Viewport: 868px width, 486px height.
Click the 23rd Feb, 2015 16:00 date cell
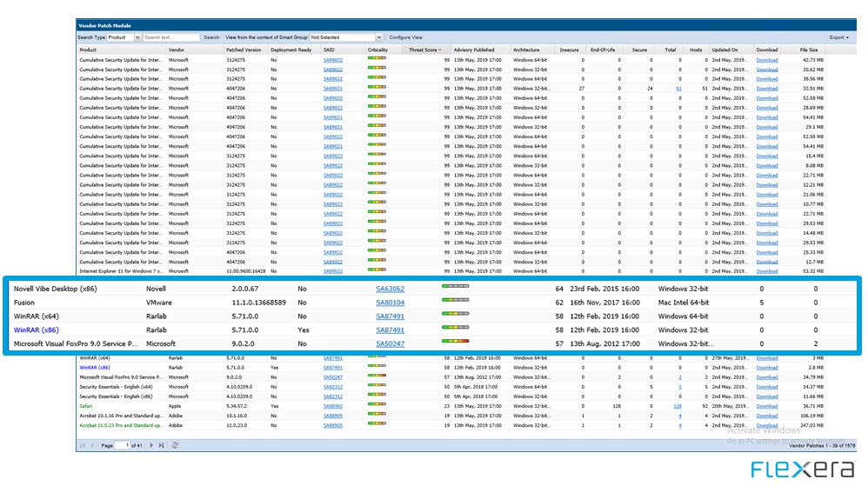(604, 289)
